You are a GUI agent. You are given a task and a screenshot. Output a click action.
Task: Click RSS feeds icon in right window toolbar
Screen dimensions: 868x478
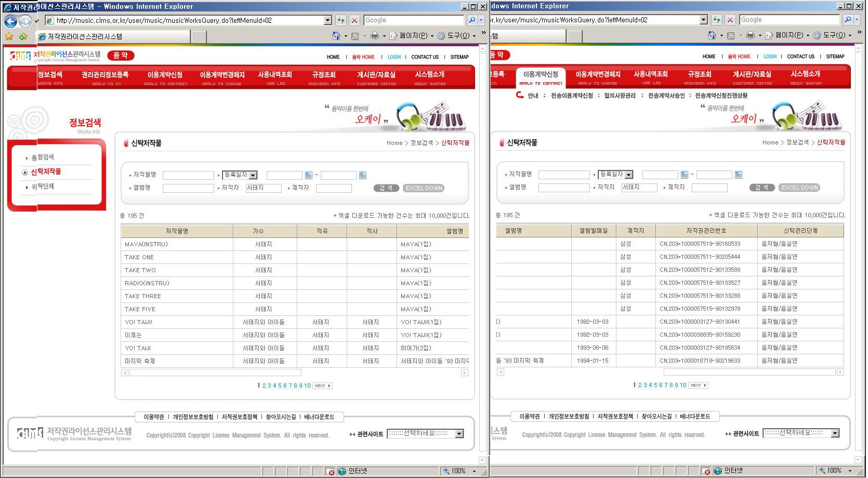tap(731, 35)
